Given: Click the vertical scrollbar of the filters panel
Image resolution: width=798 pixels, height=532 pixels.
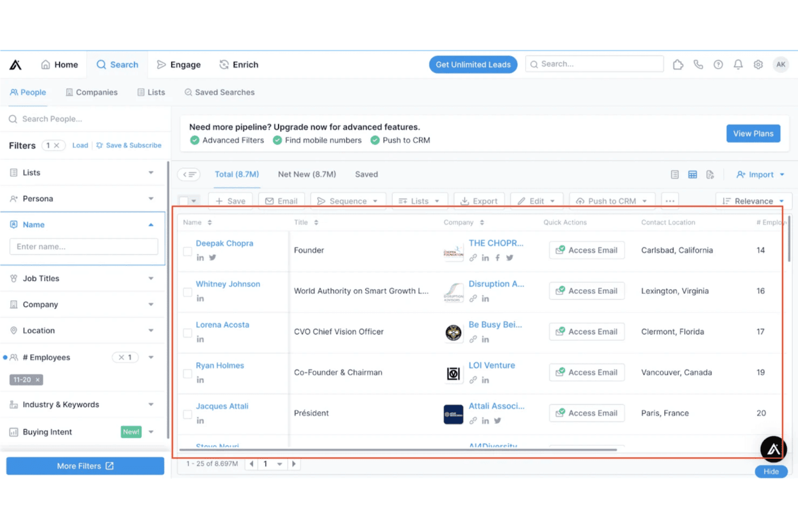Looking at the screenshot, I should 168,299.
